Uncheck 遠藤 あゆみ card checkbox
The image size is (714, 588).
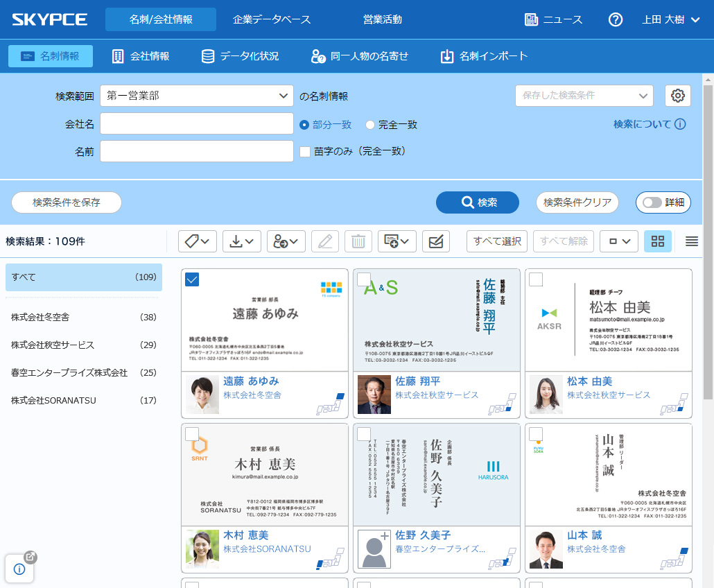point(193,279)
